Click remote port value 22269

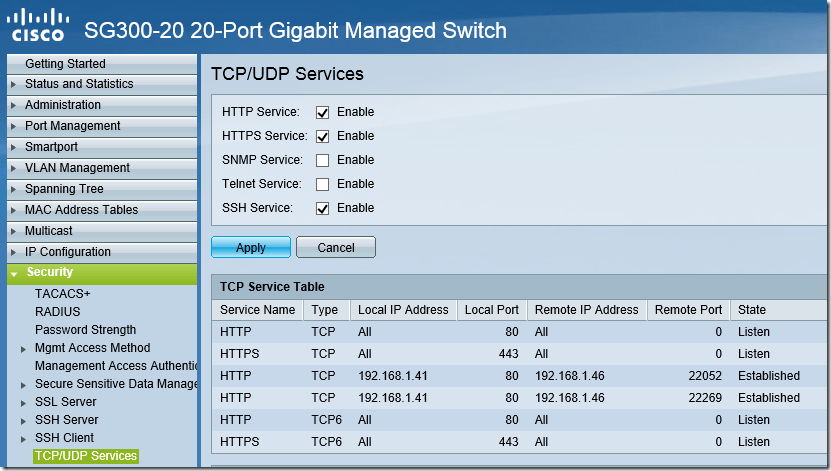tap(705, 398)
